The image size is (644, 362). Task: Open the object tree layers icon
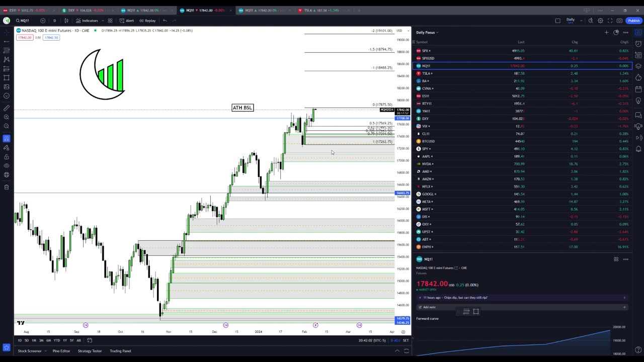638,66
